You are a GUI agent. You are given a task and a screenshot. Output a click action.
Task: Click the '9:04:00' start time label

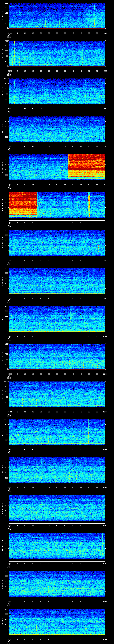tap(9, 147)
